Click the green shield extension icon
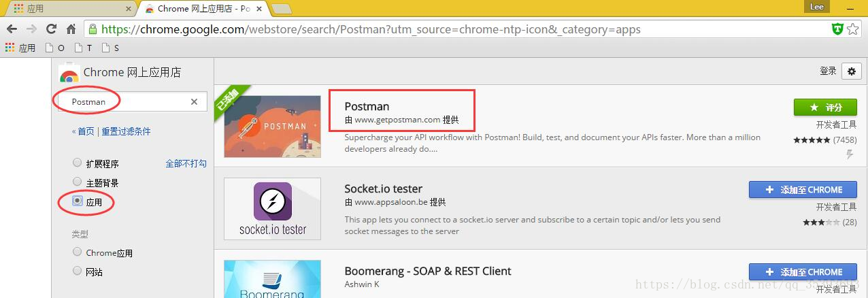 point(837,29)
